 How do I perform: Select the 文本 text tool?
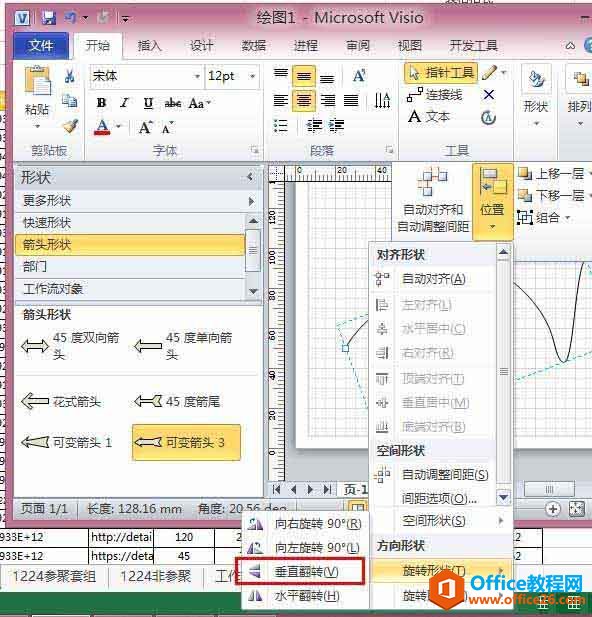tap(429, 116)
